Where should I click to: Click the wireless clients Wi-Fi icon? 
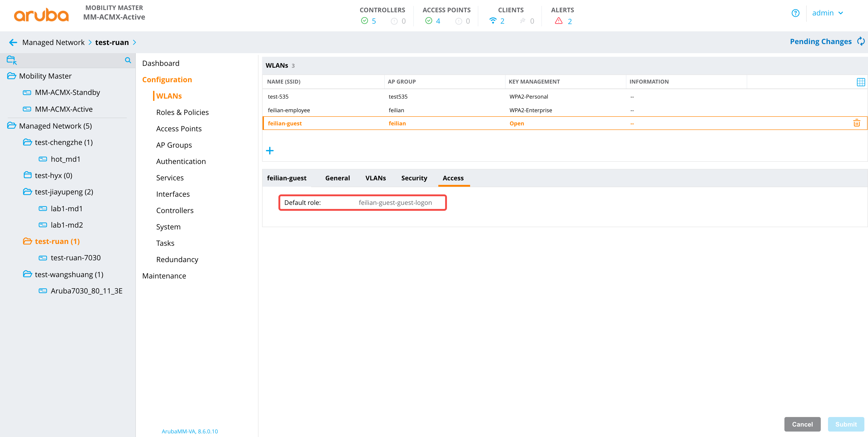pos(493,21)
